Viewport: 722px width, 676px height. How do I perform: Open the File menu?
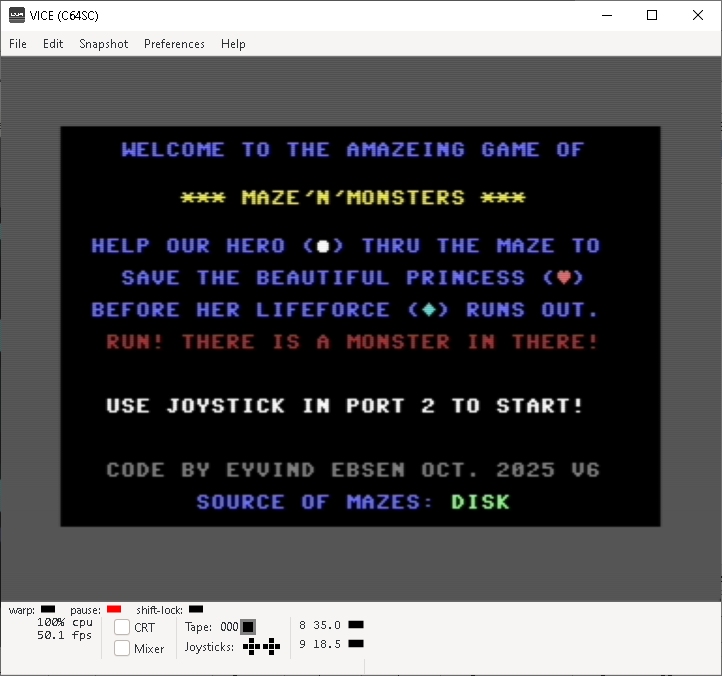(18, 44)
